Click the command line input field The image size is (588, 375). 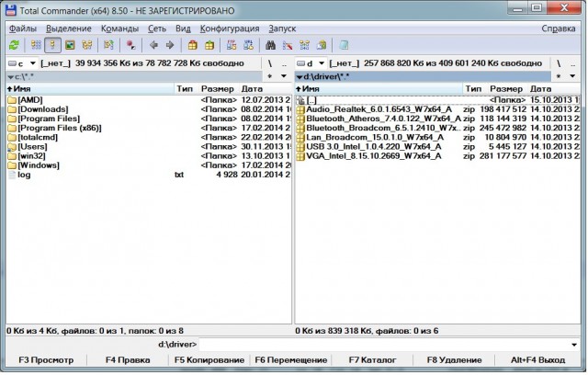[384, 345]
